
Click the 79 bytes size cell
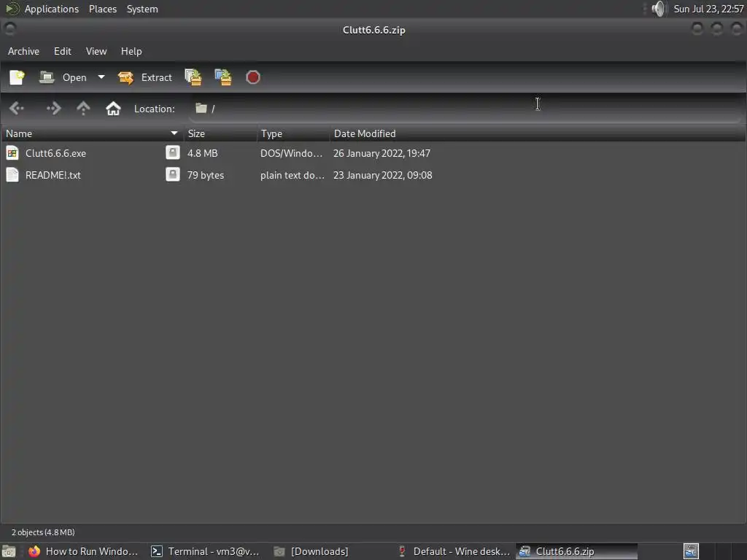[x=205, y=175]
